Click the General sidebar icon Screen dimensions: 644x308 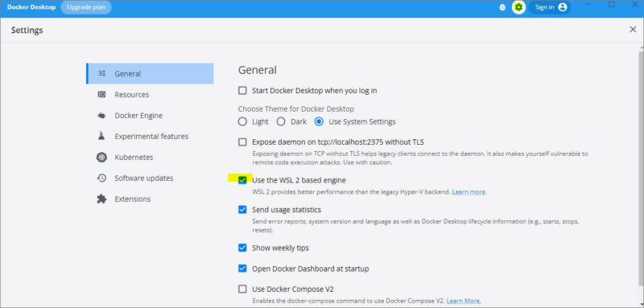102,74
